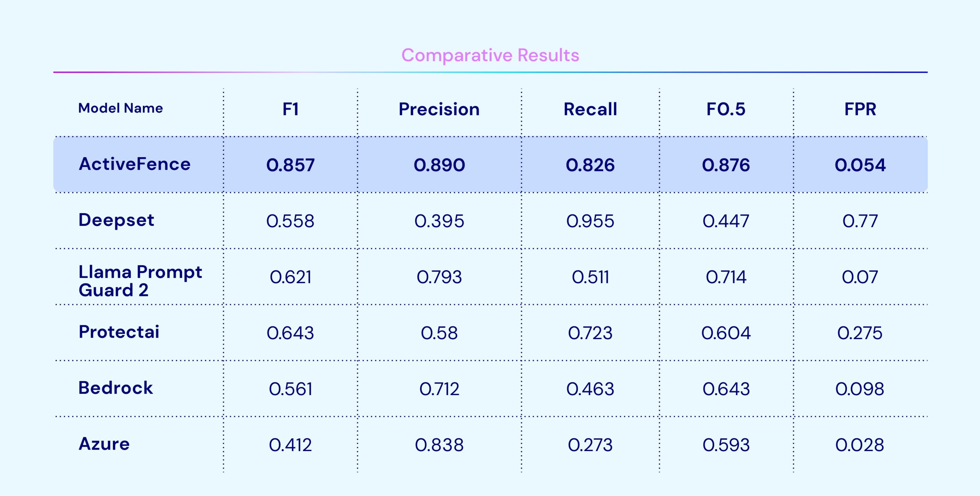Viewport: 980px width, 496px height.
Task: Select the Deepset model name
Action: [x=117, y=220]
